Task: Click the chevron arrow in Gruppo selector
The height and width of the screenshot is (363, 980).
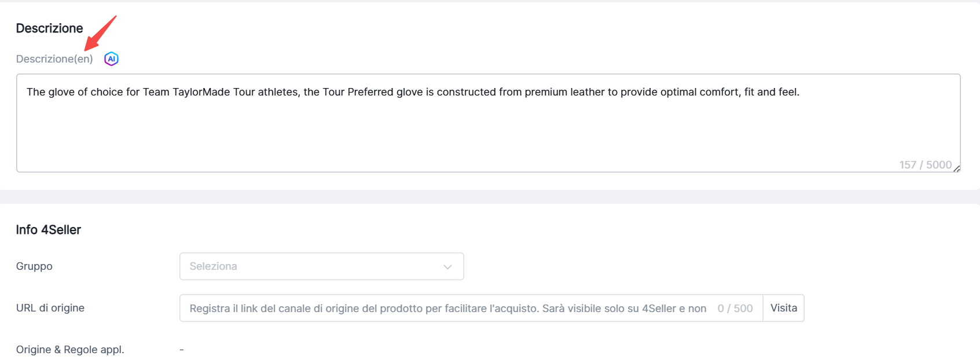Action: (x=447, y=267)
